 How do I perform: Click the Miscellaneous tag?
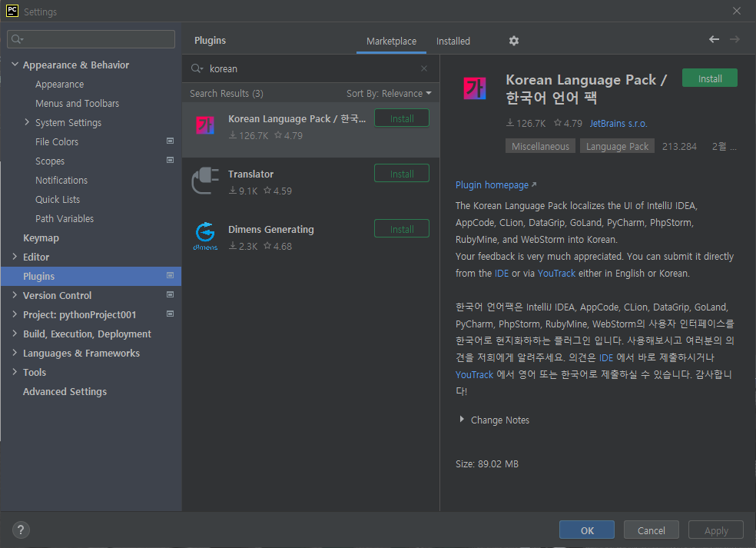[x=540, y=146]
